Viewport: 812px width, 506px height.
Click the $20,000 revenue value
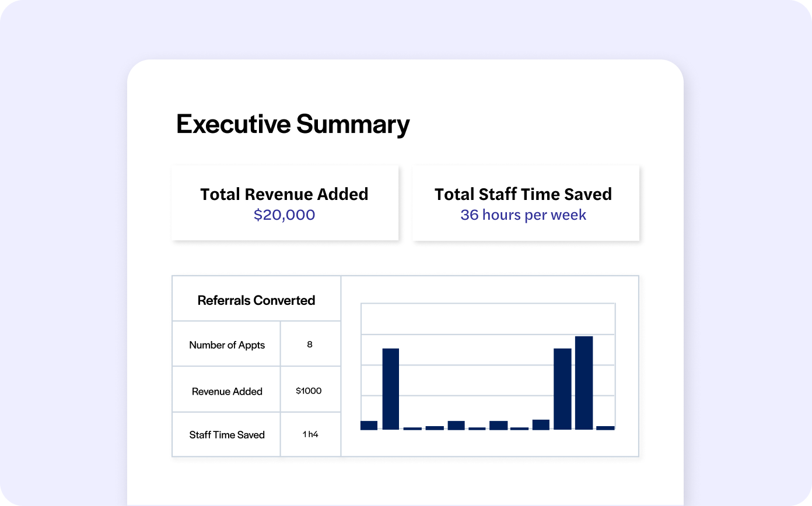285,215
